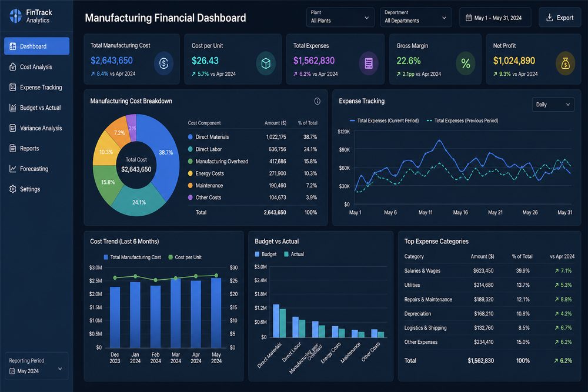Open the Daily interval dropdown
This screenshot has height=392, width=588.
(553, 105)
